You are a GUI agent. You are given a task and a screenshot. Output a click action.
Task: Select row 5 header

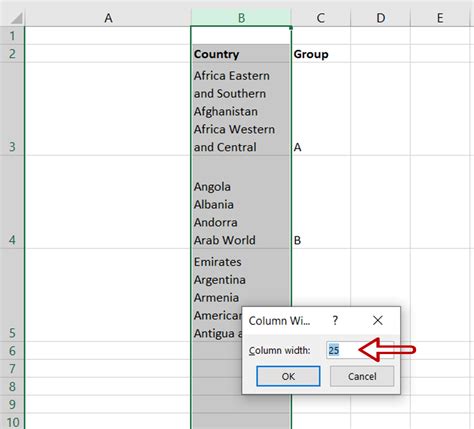click(12, 295)
